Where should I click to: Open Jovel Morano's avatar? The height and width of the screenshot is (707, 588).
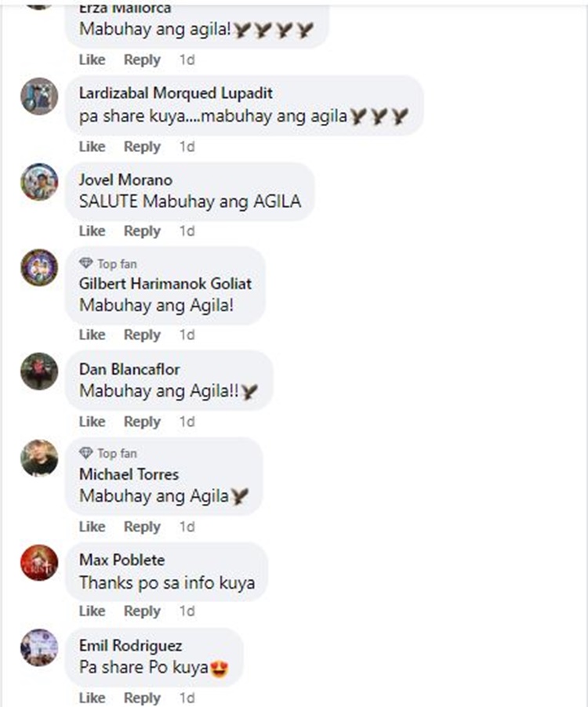(39, 182)
